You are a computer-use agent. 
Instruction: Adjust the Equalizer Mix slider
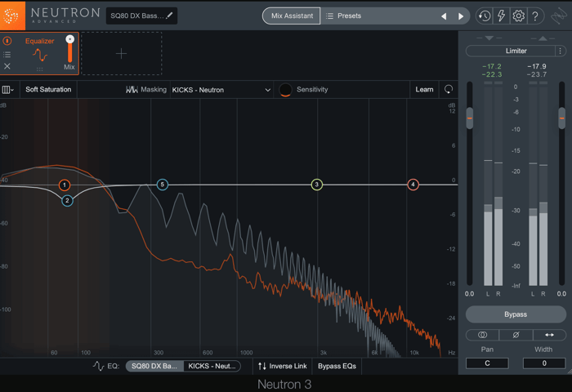pyautogui.click(x=69, y=49)
